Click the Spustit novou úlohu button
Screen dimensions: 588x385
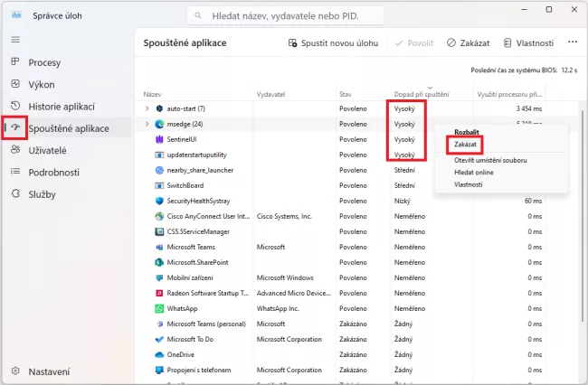335,42
